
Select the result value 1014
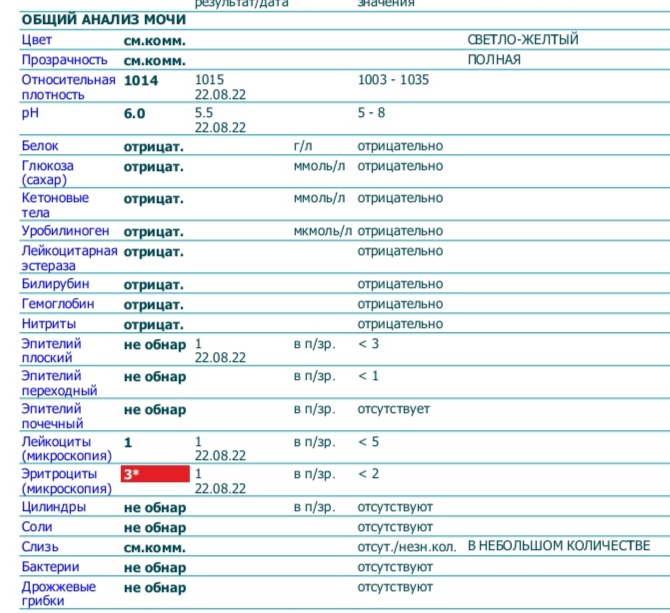pos(141,80)
